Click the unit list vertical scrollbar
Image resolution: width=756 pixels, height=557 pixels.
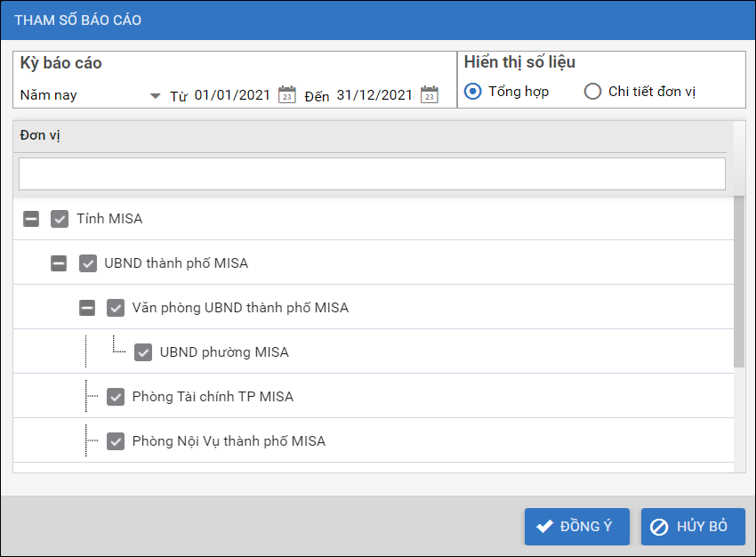tap(739, 283)
